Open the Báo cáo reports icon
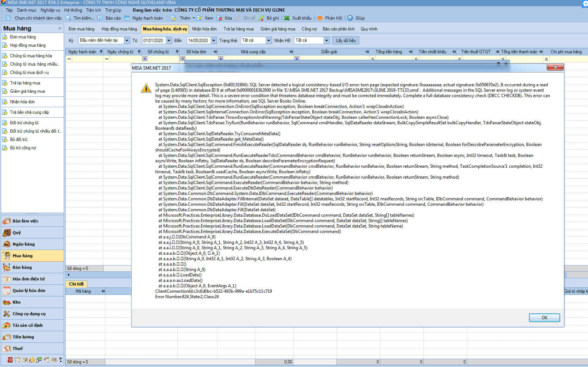 101,18
